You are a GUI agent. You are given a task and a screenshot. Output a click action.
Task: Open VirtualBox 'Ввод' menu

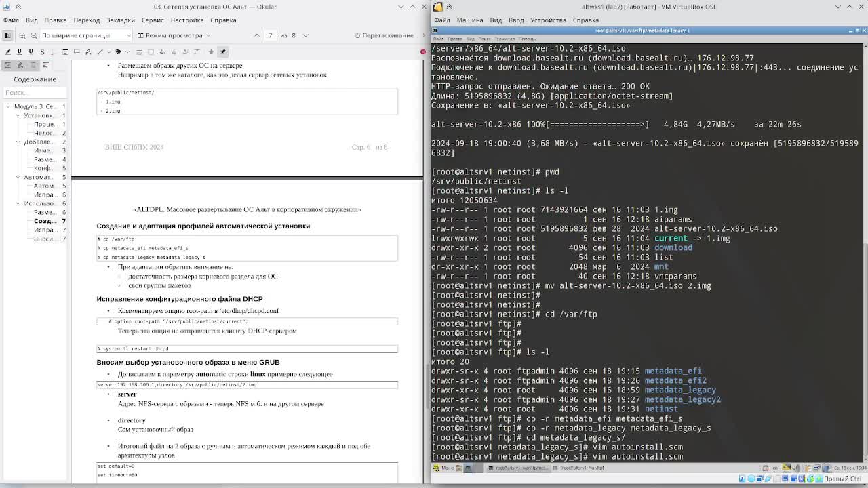tap(516, 20)
